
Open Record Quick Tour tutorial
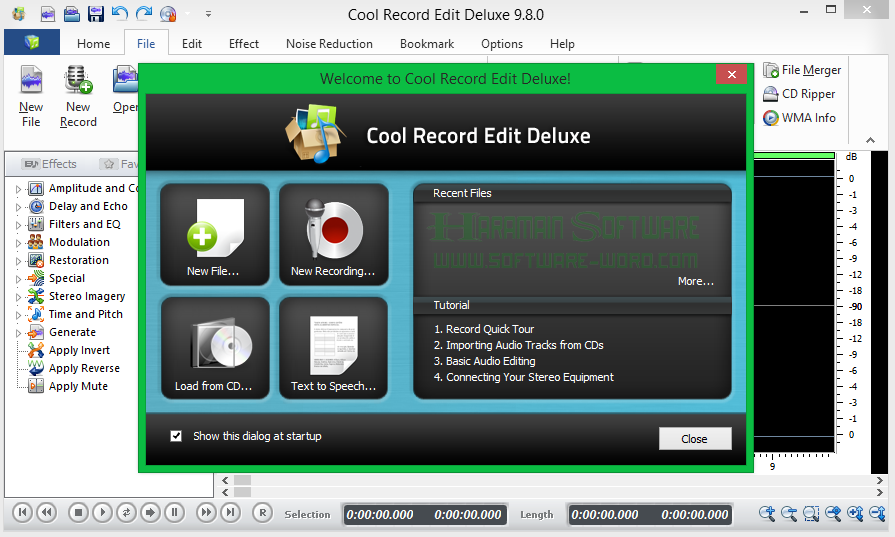[483, 329]
